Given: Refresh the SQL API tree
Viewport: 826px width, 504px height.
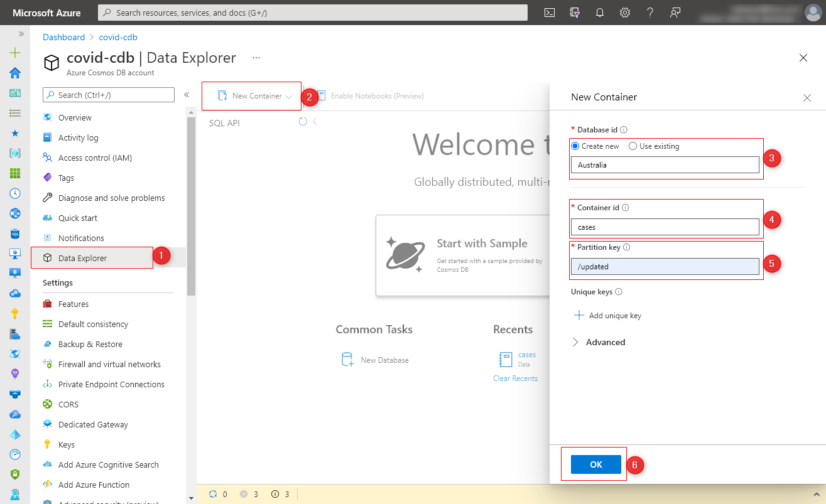Looking at the screenshot, I should click(x=303, y=122).
